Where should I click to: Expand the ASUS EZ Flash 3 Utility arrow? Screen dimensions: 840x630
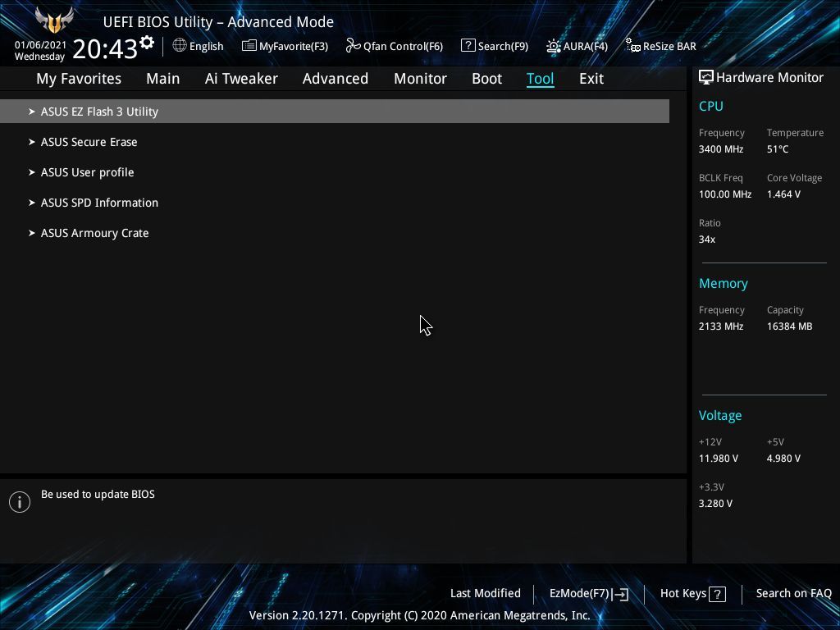[32, 112]
